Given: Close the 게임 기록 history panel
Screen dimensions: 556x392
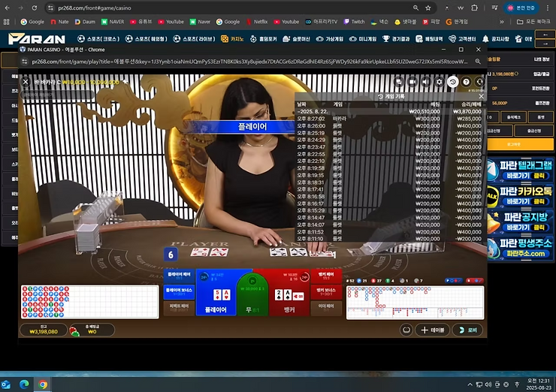Looking at the screenshot, I should (481, 96).
